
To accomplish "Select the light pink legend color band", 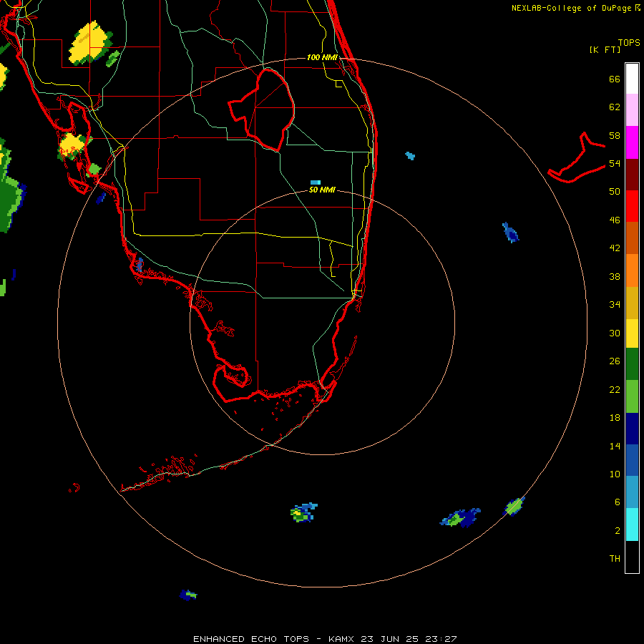I will pos(632,110).
